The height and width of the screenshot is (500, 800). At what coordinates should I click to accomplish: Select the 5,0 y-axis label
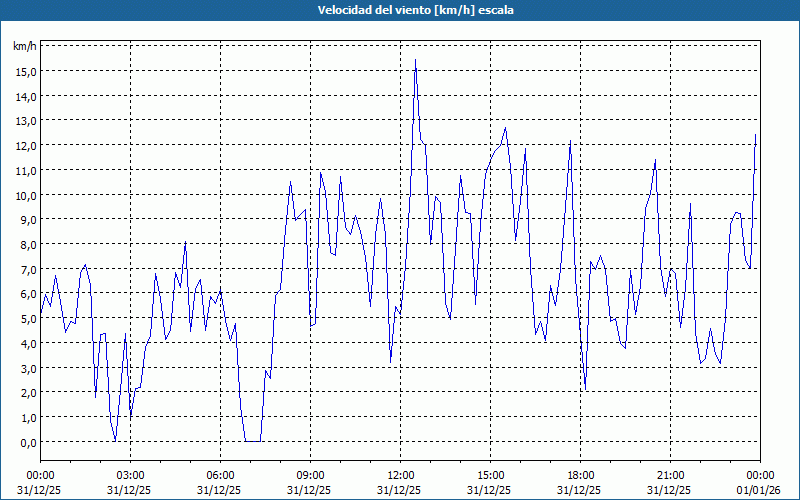[x=28, y=319]
